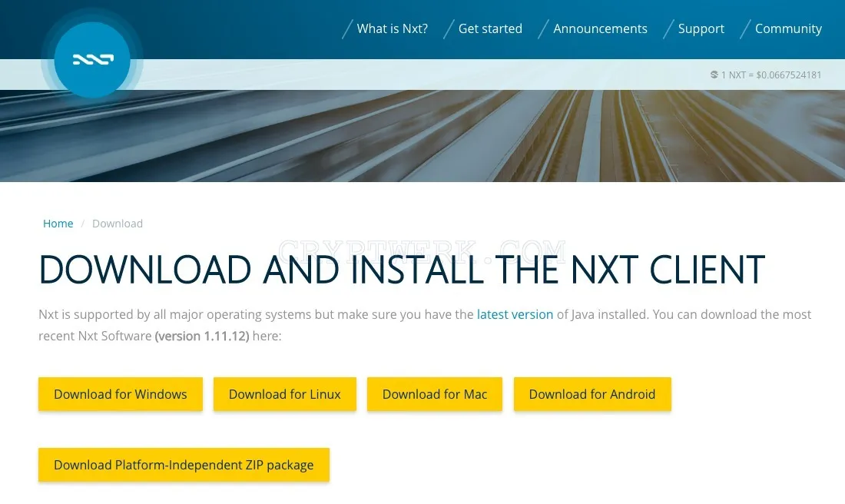845x504 pixels.
Task: Open the Community menu item
Action: click(788, 28)
